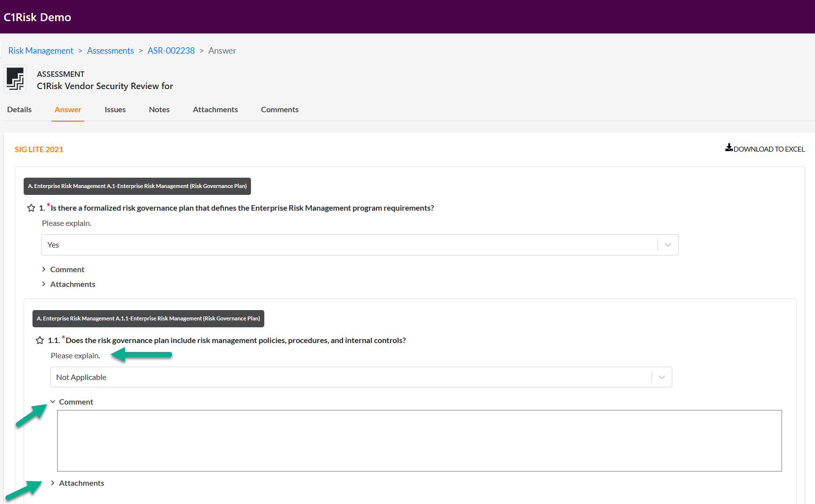Open the Attachments tab
Screen dimensions: 815x504
click(x=215, y=110)
